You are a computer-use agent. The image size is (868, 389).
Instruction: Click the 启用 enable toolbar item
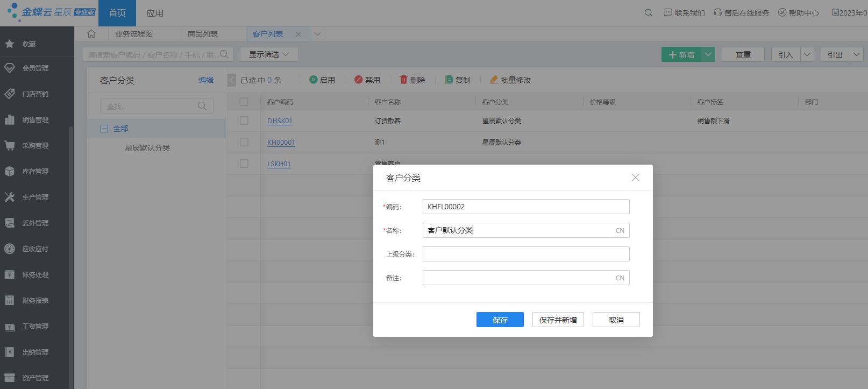point(322,80)
